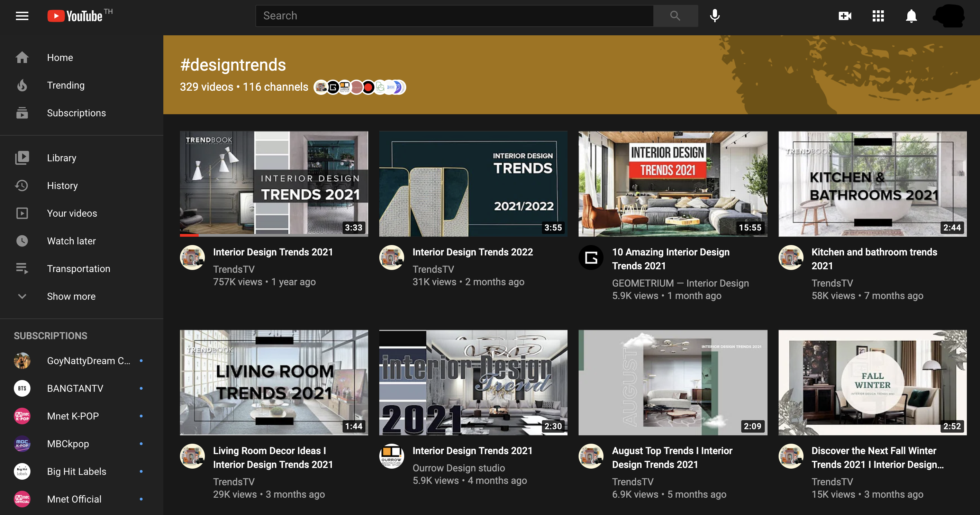Screen dimensions: 980x515
Task: Start voice search with microphone icon
Action: coord(715,16)
